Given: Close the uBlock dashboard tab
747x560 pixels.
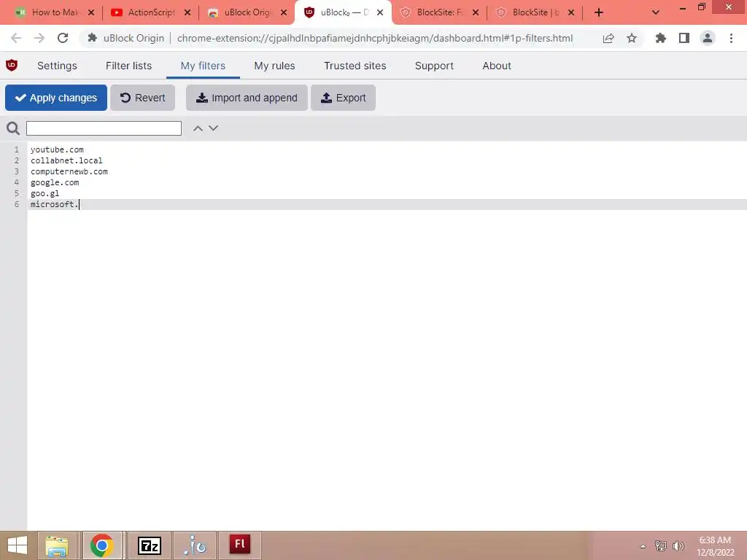Looking at the screenshot, I should (380, 13).
